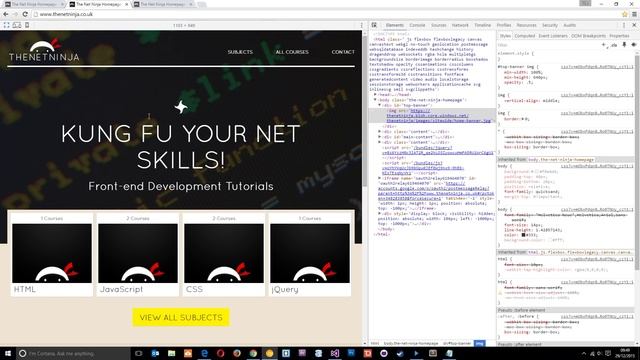Switch to the Sources tab
640x360 pixels.
click(439, 25)
